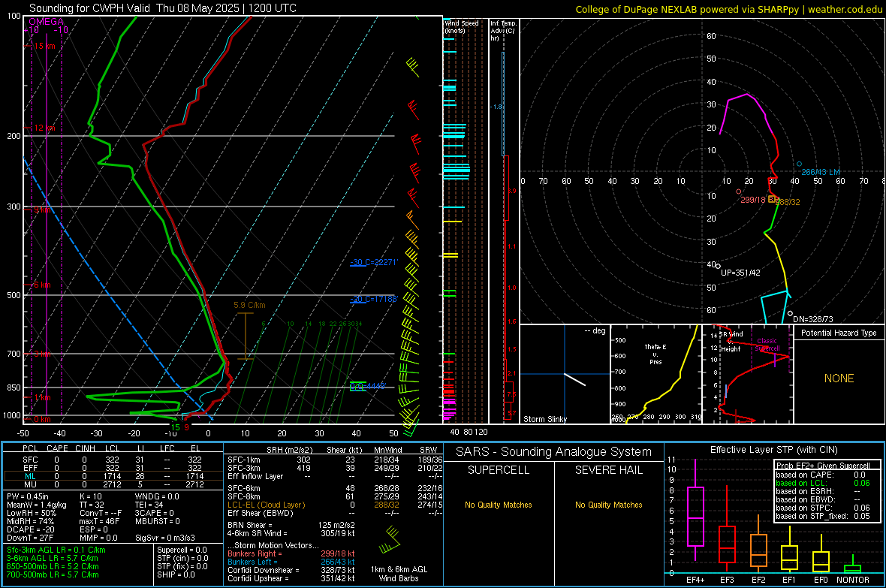
Task: Click the Bunkers Left storm motion row
Action: point(291,562)
